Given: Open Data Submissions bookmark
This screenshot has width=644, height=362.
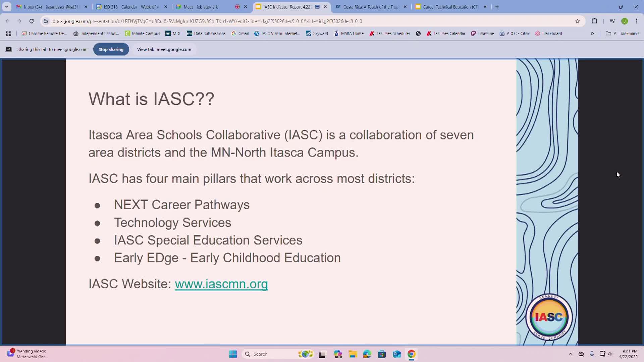Looking at the screenshot, I should point(206,34).
